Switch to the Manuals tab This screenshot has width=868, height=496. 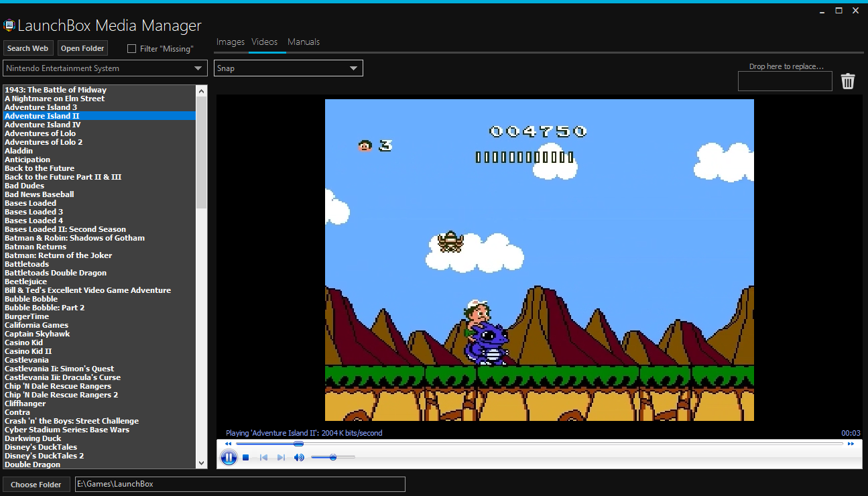pyautogui.click(x=304, y=42)
